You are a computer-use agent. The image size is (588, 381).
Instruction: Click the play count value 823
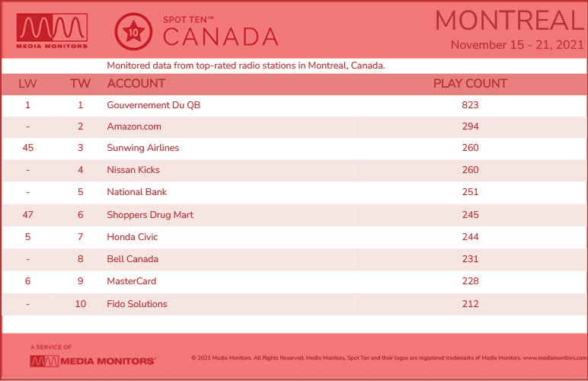(470, 105)
